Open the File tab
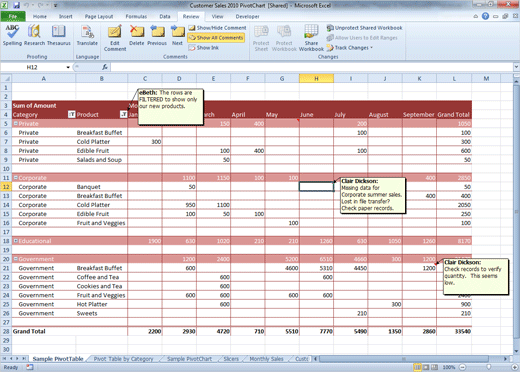Viewport: 520px width, 372px height. [x=13, y=16]
